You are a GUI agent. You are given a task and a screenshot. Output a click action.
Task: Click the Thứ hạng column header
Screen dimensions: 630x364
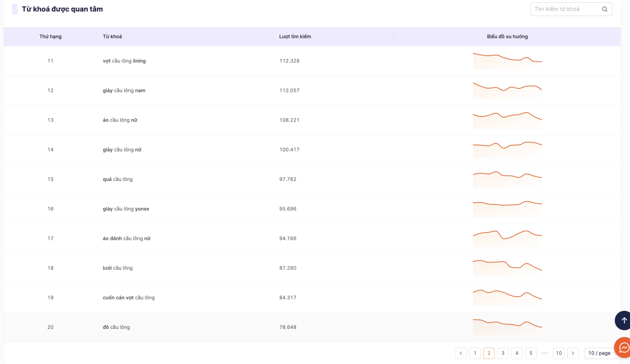(51, 36)
